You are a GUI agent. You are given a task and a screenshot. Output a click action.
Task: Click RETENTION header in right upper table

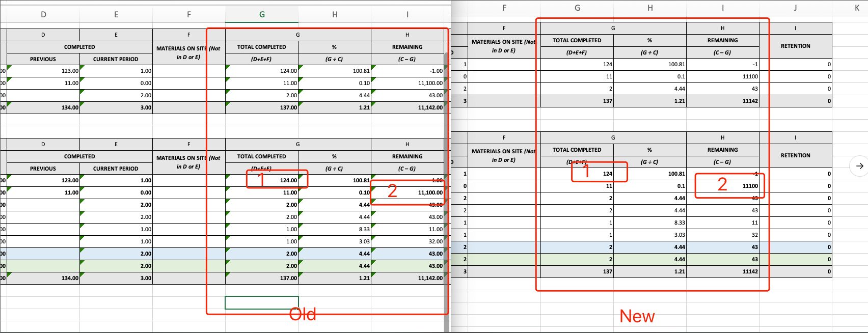click(x=795, y=46)
